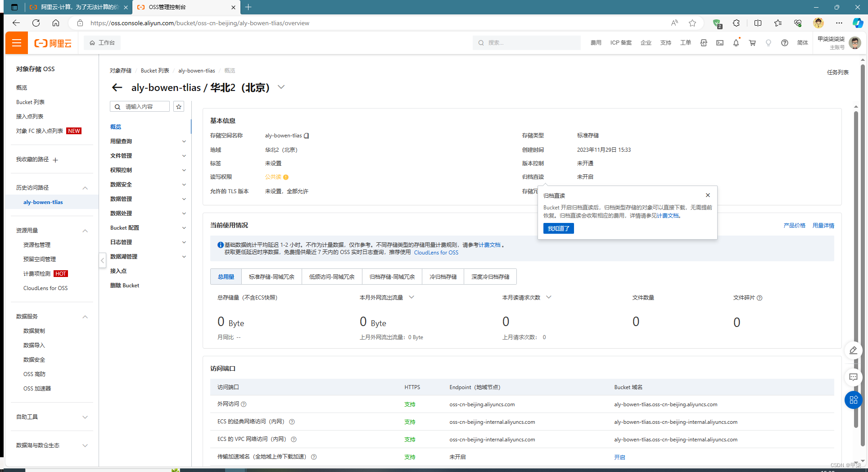Click the lightbulb icon in header
The height and width of the screenshot is (472, 868).
[x=769, y=43]
